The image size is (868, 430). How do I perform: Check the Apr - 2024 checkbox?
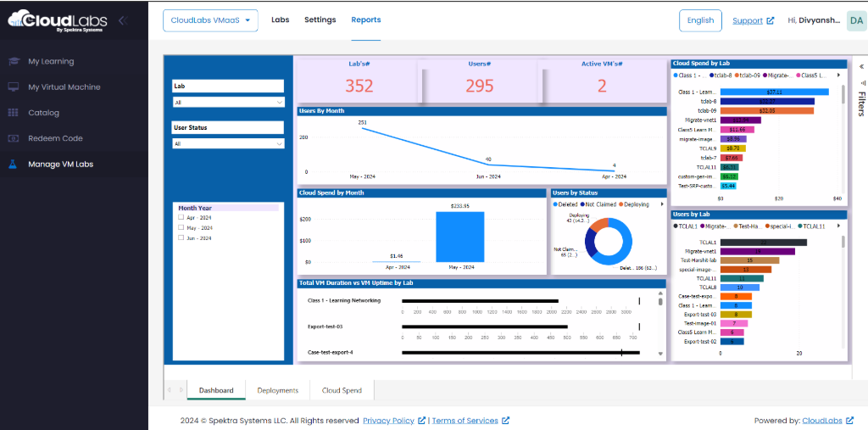click(x=181, y=218)
